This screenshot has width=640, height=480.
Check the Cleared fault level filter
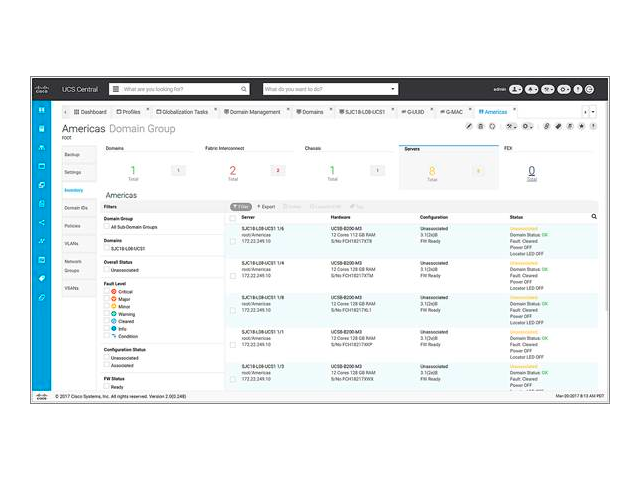(x=107, y=321)
